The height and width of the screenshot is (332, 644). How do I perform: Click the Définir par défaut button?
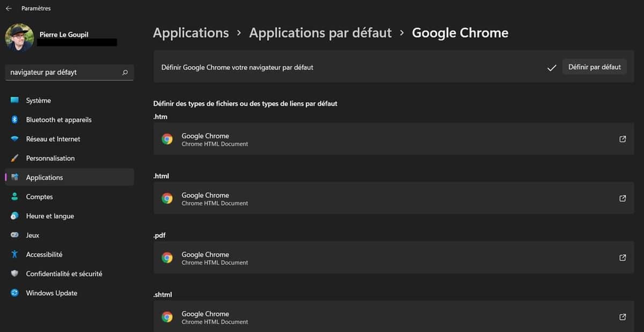coord(595,67)
